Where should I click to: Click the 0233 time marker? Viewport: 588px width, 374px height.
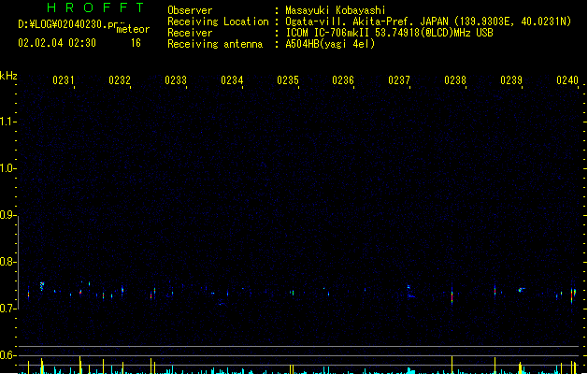(x=176, y=80)
